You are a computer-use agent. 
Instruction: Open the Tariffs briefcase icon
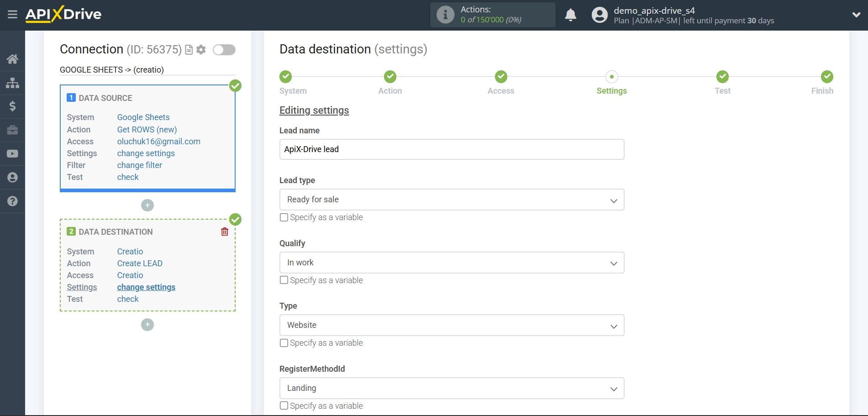(x=12, y=130)
